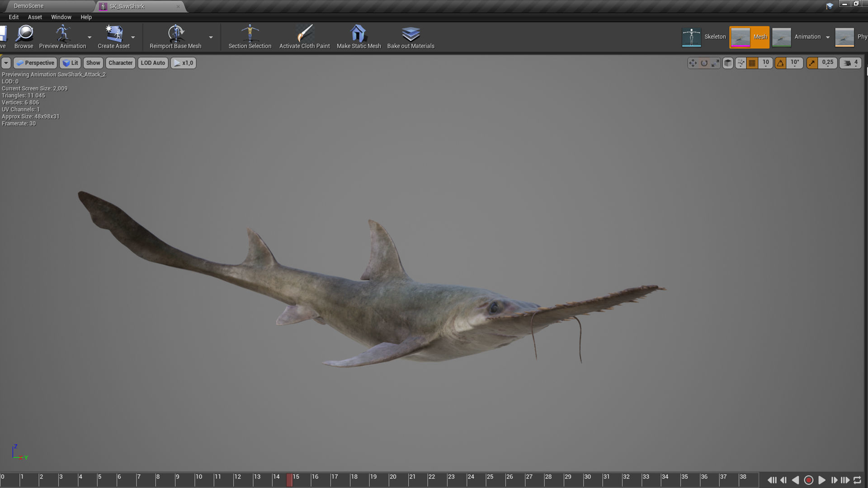Switch to the Skeleton editor mode
Screen dimensions: 868x488
point(704,37)
